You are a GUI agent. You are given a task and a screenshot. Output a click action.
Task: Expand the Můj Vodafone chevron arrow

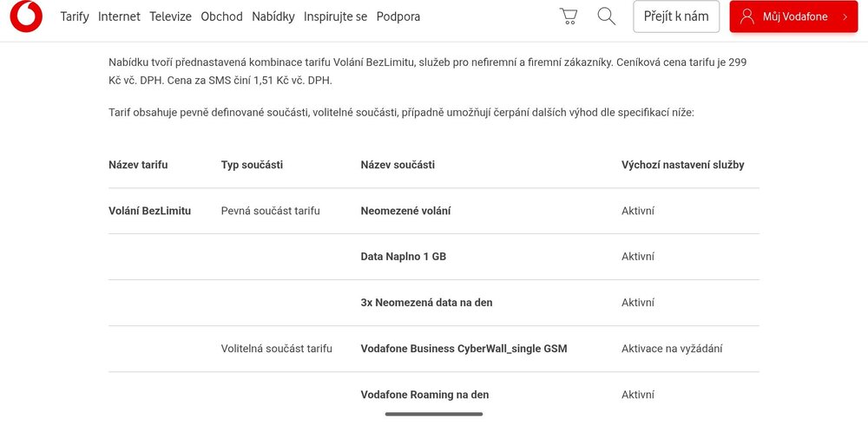point(845,16)
